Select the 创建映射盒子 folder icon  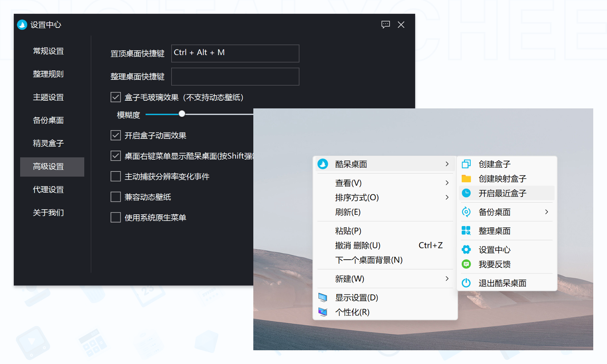(466, 178)
